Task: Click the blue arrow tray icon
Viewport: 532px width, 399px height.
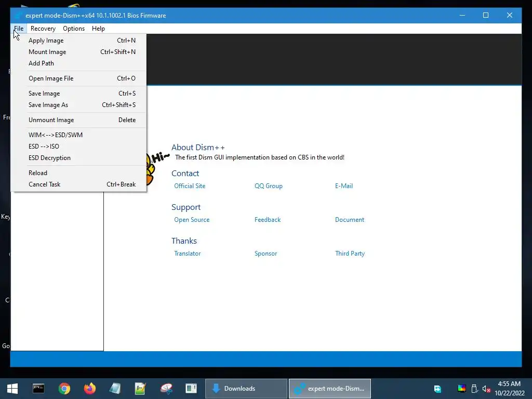Action: tap(437, 389)
